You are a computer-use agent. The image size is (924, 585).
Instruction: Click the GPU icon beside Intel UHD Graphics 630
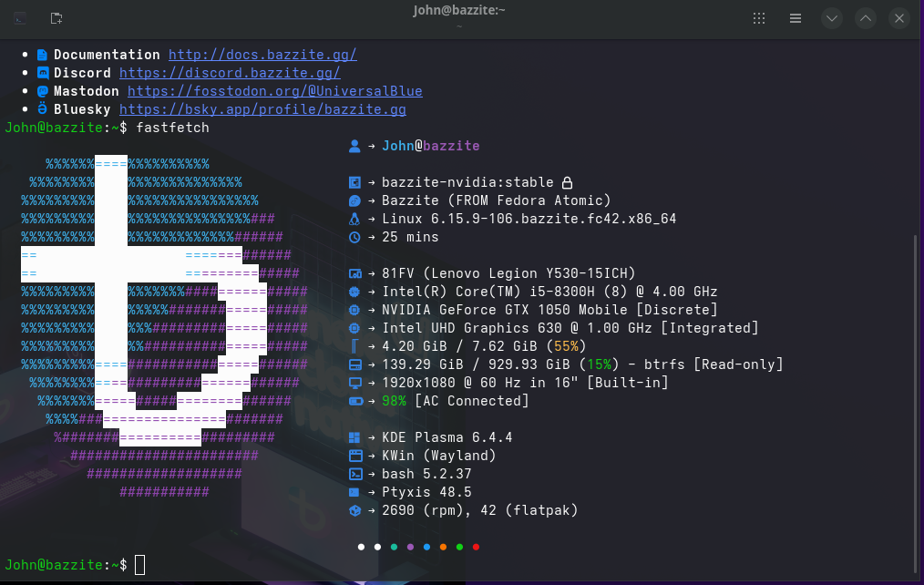pyautogui.click(x=354, y=328)
